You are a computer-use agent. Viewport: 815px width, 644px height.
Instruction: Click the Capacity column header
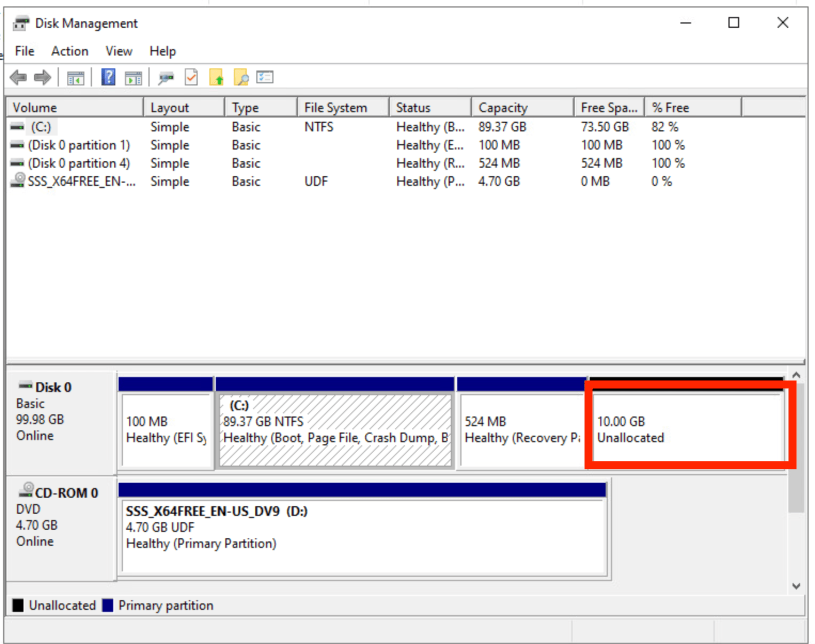502,107
